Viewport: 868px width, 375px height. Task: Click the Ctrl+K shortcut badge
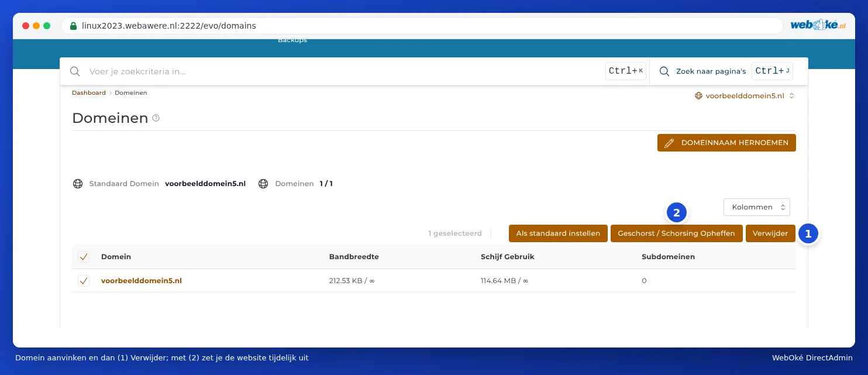point(626,71)
